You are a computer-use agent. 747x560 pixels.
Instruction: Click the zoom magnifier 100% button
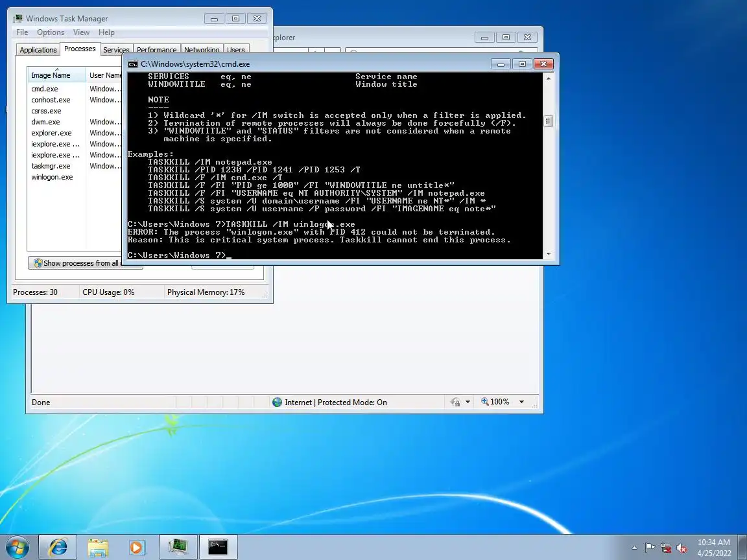(495, 402)
